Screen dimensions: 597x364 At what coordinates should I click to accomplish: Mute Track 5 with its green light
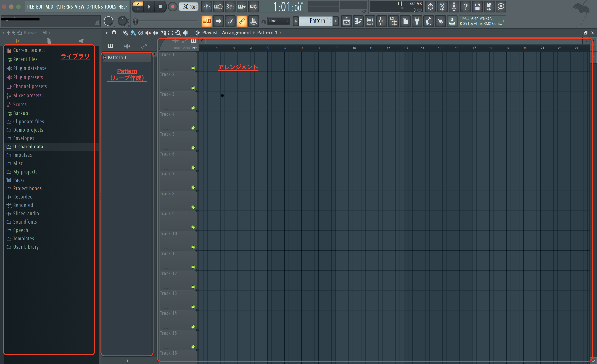click(193, 148)
